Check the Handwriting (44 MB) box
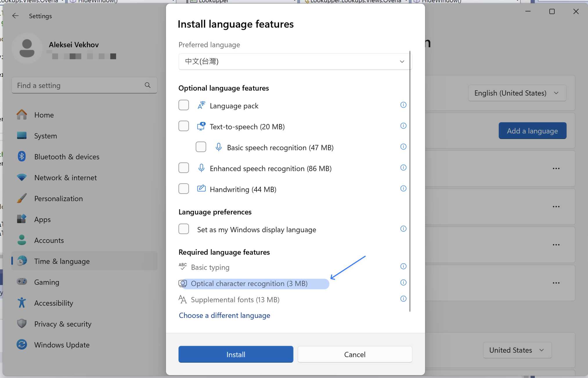 tap(184, 189)
